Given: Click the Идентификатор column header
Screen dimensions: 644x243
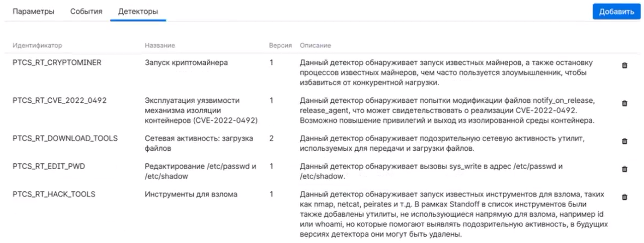Looking at the screenshot, I should 37,45.
